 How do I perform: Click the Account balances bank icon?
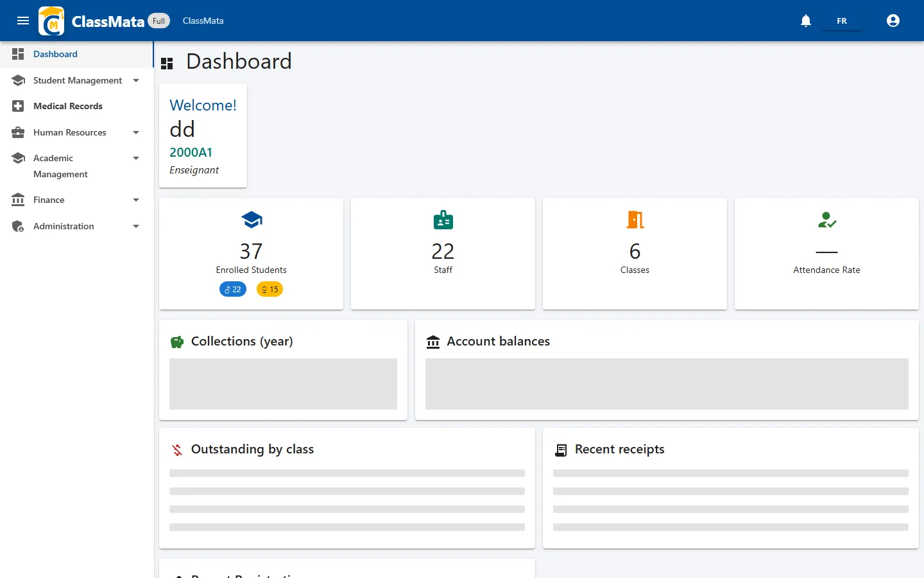click(x=433, y=342)
